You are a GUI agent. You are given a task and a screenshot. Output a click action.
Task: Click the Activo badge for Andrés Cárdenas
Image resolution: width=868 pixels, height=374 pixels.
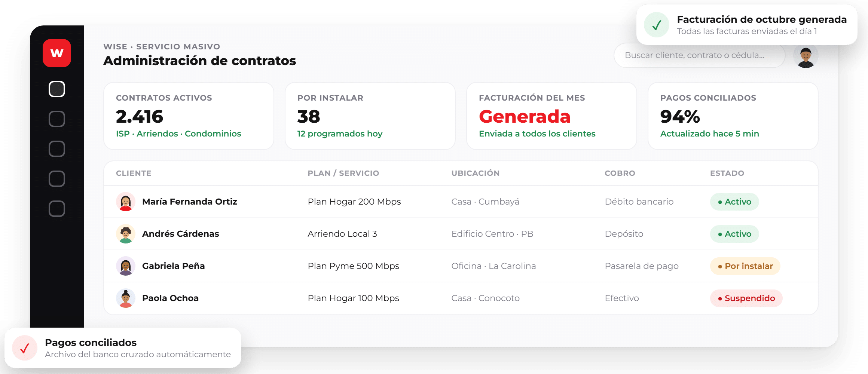(x=734, y=234)
